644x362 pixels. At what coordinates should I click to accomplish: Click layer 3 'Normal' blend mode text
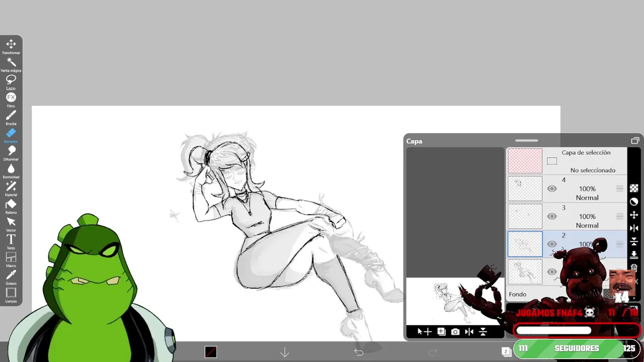tap(587, 225)
